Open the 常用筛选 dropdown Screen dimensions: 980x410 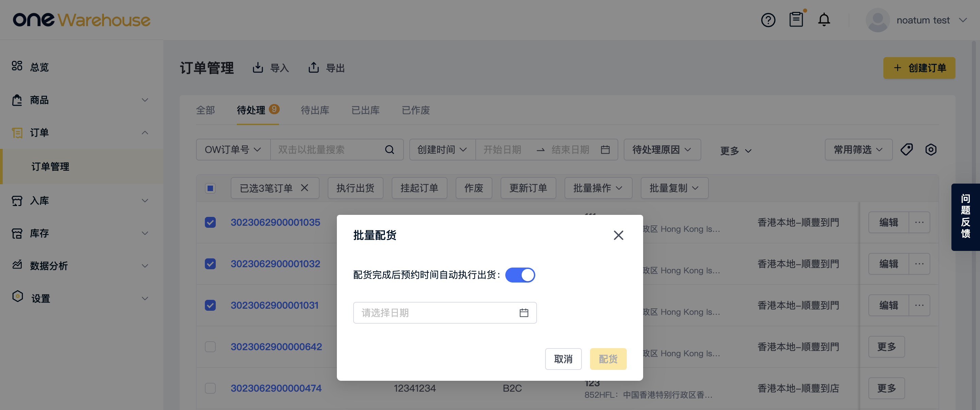coord(858,150)
